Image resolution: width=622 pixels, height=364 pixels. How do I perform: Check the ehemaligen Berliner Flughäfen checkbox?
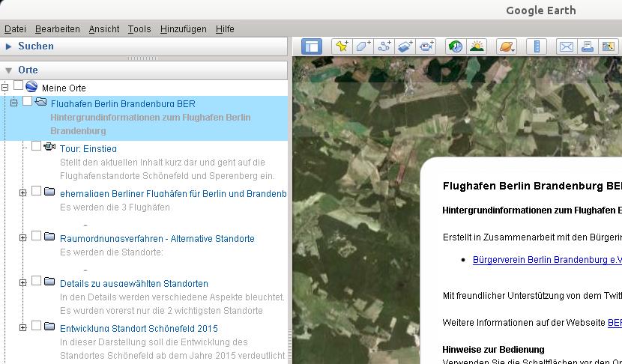[x=36, y=191]
